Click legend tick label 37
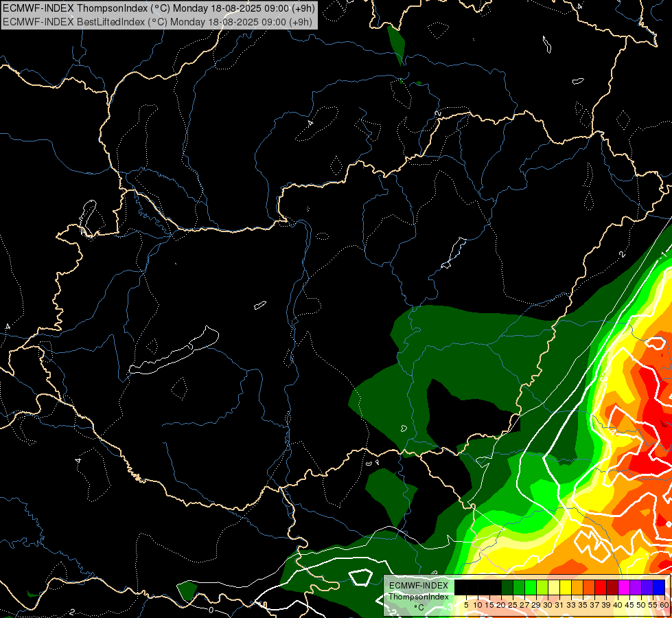Screen dimensions: 672x618 point(595,605)
